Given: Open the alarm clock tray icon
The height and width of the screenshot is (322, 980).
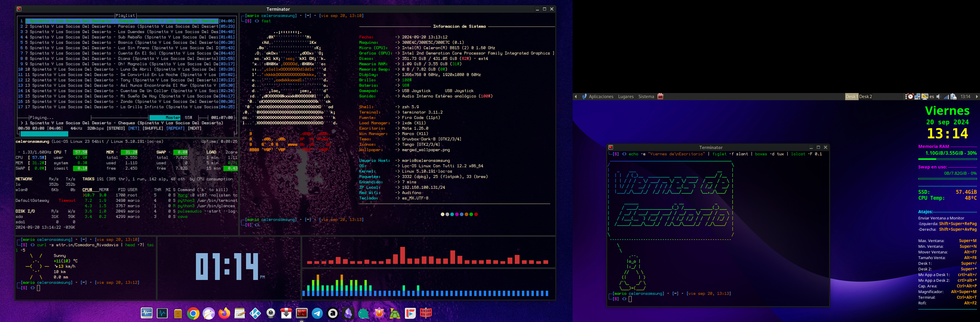Looking at the screenshot, I should point(911,97).
